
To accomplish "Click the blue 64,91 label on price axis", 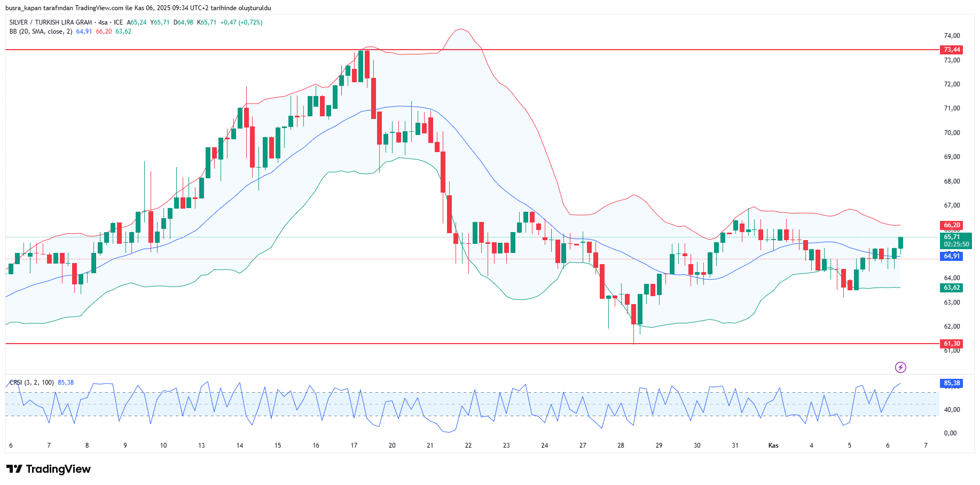I will tap(951, 256).
